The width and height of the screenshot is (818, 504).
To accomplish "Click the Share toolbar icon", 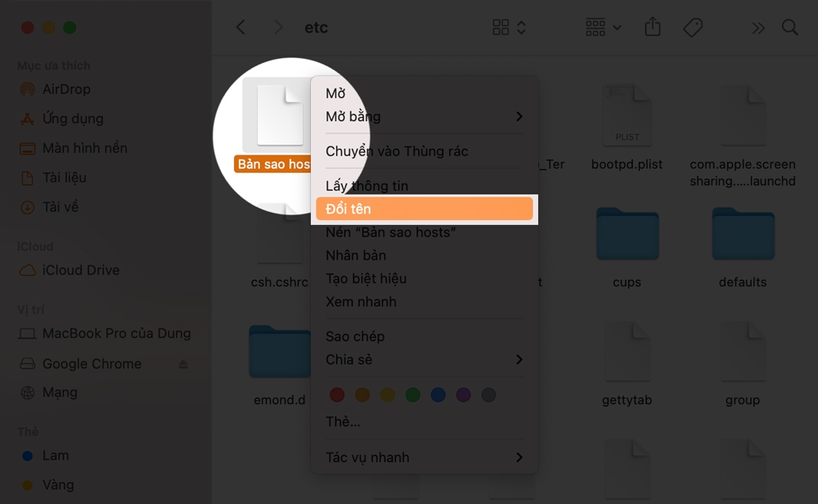I will (x=653, y=27).
